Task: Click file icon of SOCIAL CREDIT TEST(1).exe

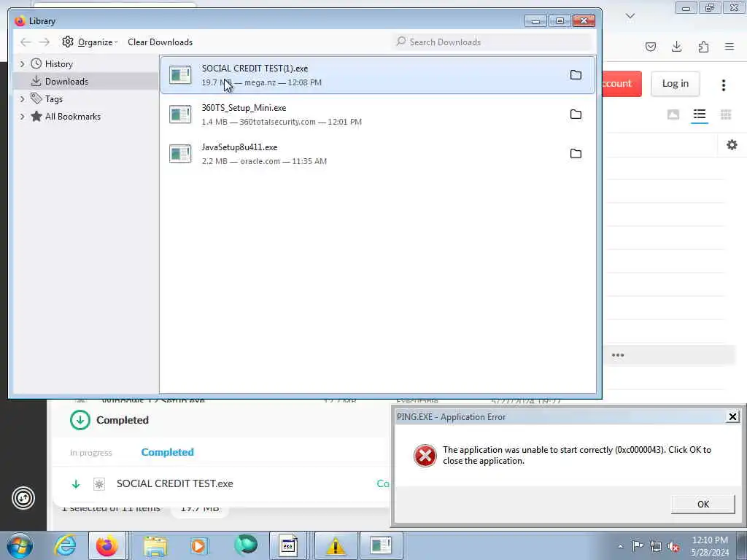Action: [181, 75]
